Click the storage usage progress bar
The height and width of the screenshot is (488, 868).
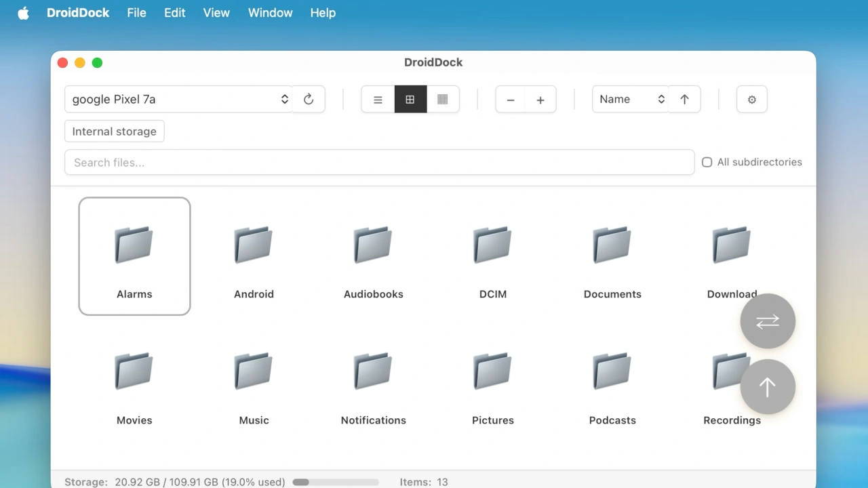point(336,482)
